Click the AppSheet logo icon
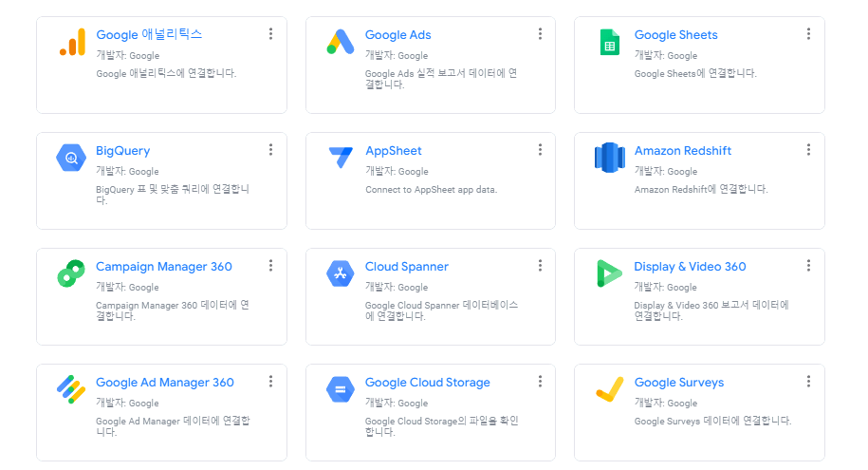The width and height of the screenshot is (868, 470). [341, 158]
